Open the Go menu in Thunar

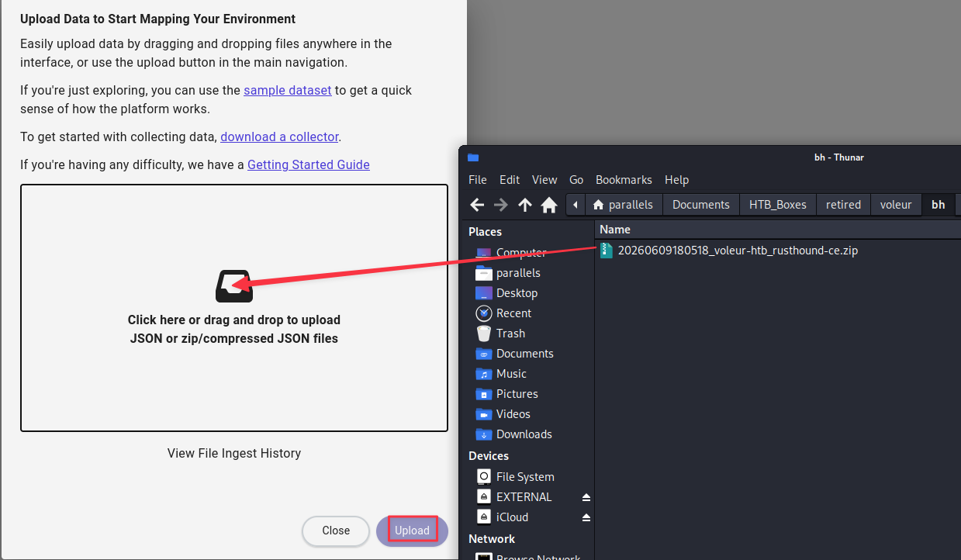click(576, 180)
